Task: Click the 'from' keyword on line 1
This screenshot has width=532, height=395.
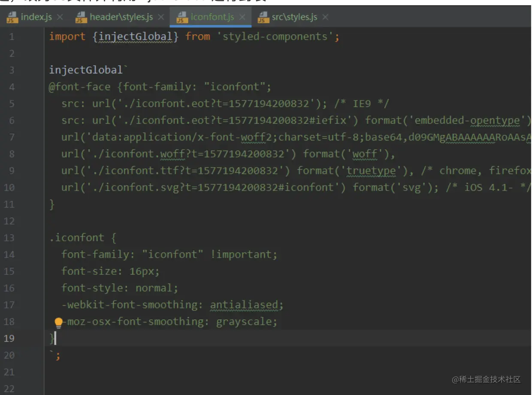Action: [198, 36]
